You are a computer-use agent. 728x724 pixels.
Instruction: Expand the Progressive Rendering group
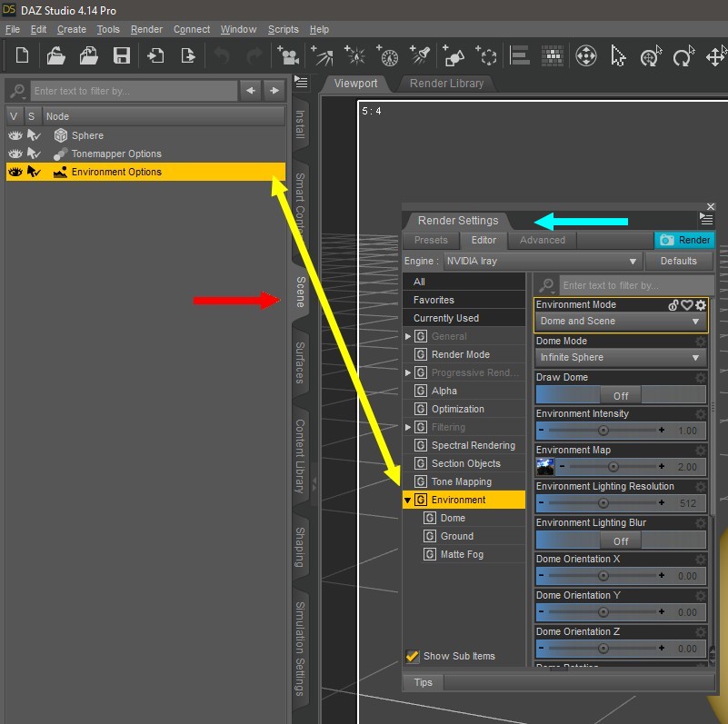tap(408, 372)
